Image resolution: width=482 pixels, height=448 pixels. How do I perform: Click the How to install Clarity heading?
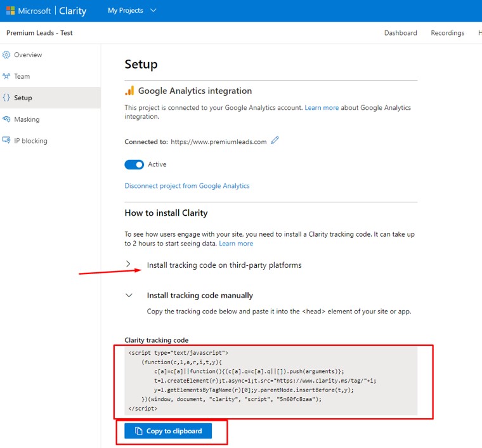[x=166, y=213]
